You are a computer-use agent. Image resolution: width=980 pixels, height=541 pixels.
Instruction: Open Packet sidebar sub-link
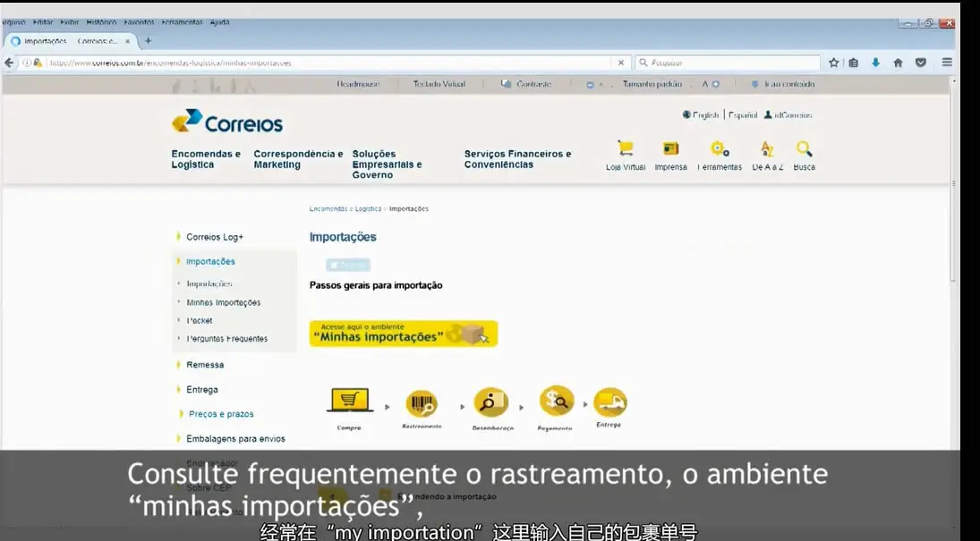coord(200,320)
